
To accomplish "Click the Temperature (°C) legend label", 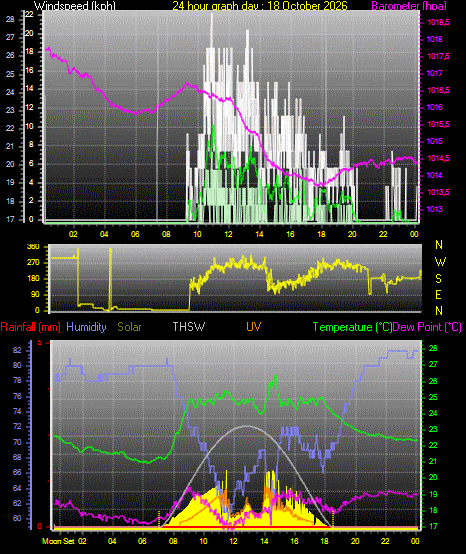I will point(353,327).
